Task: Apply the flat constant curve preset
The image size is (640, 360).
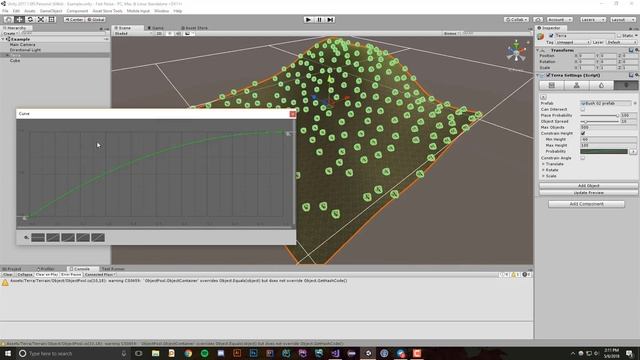Action: tap(38, 238)
